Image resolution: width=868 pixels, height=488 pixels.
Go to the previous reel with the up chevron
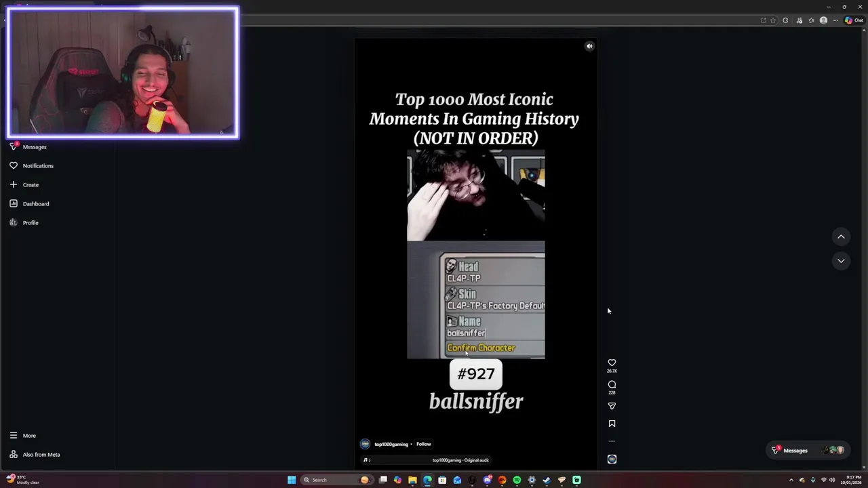[x=841, y=237]
